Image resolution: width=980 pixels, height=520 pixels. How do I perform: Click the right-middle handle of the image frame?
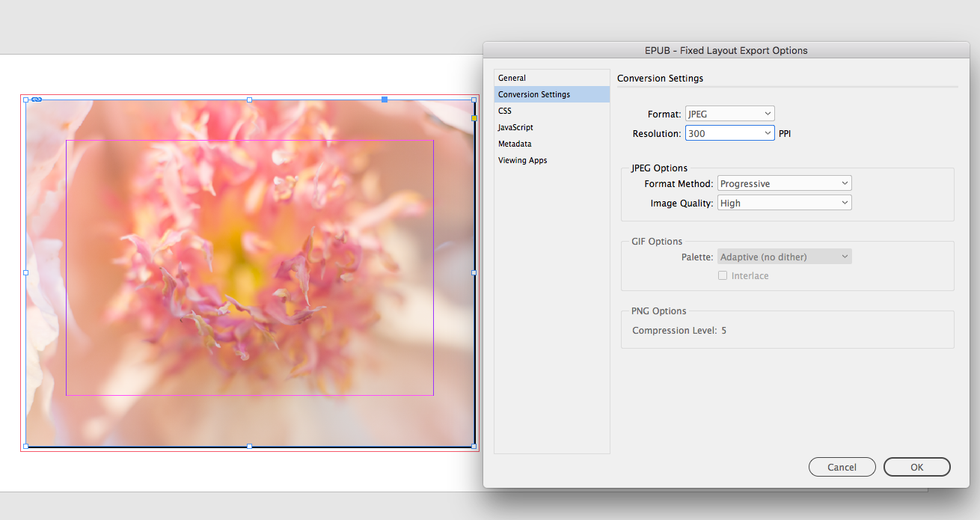(474, 272)
